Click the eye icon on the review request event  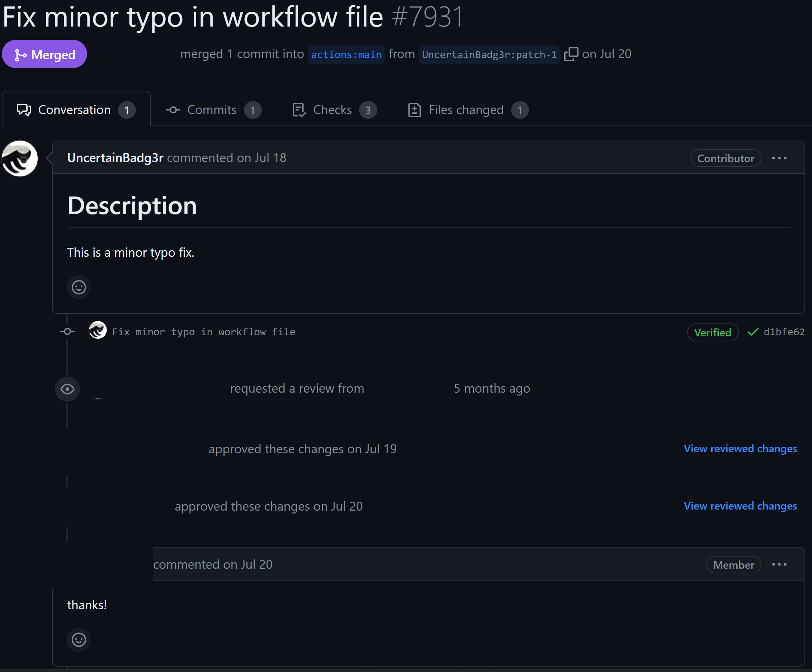[67, 389]
